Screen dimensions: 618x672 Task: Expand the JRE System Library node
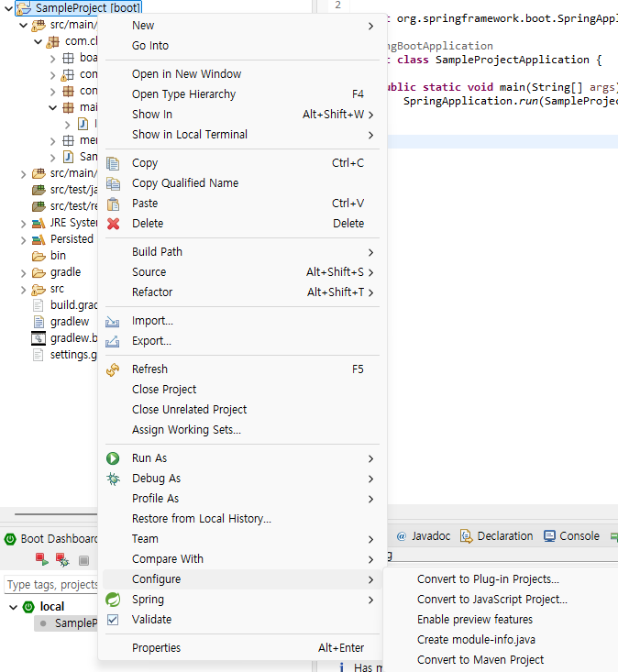tap(24, 224)
